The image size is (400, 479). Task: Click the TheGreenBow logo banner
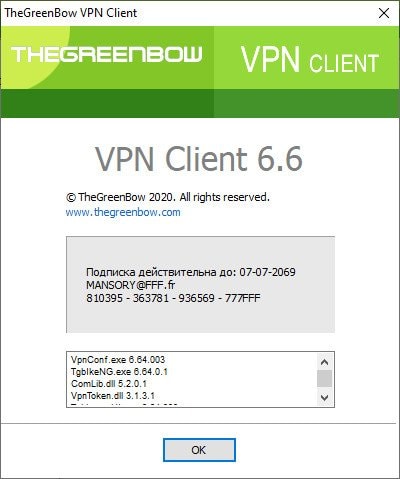tap(107, 54)
